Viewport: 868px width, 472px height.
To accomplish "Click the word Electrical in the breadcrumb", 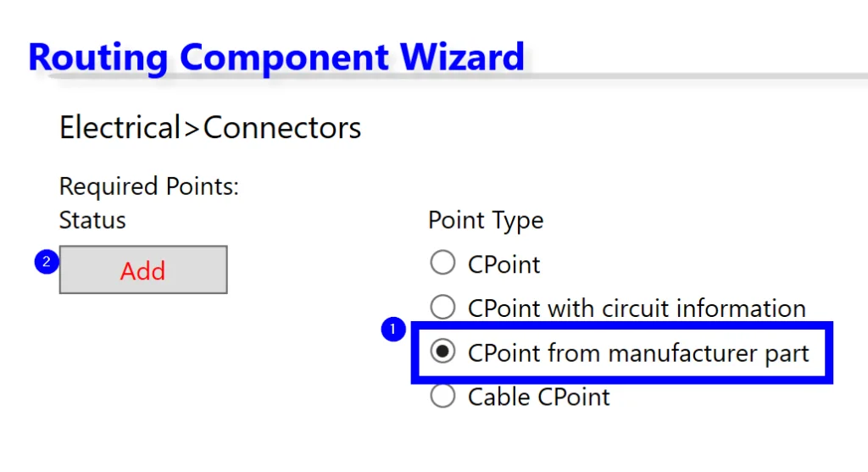I will [120, 128].
